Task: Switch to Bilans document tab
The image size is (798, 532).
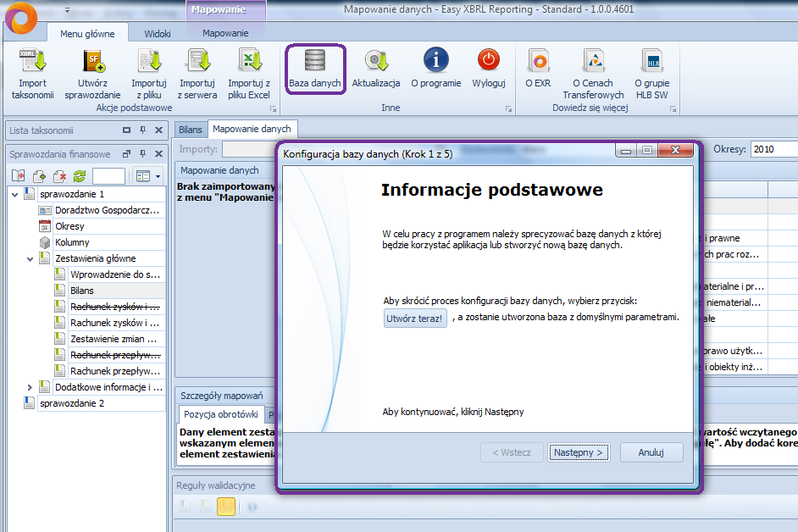Action: tap(191, 130)
